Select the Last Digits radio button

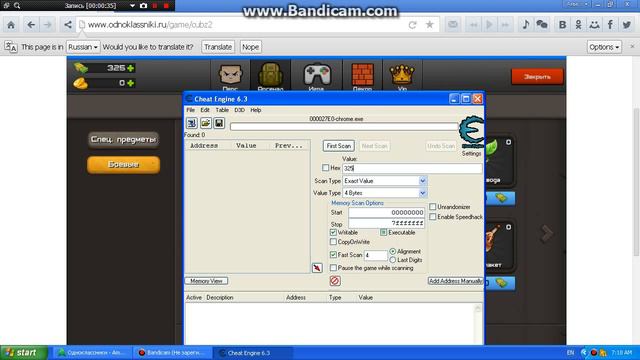[393, 260]
